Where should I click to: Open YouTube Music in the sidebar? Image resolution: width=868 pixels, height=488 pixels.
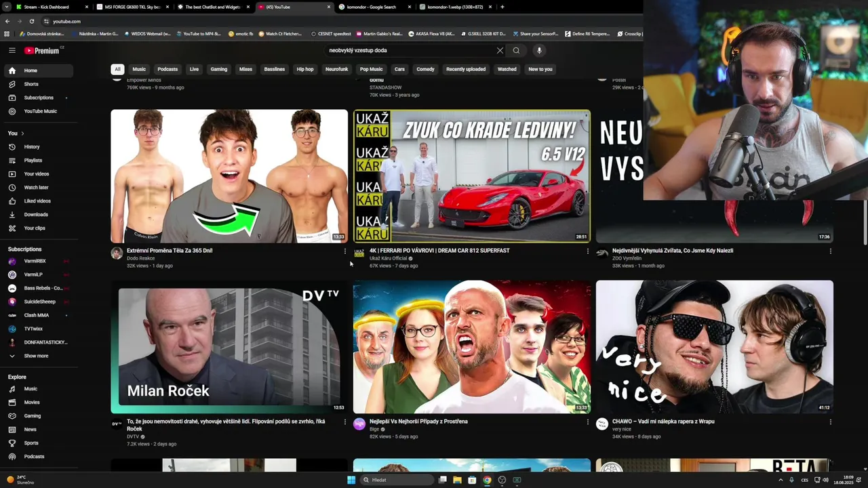(38, 111)
